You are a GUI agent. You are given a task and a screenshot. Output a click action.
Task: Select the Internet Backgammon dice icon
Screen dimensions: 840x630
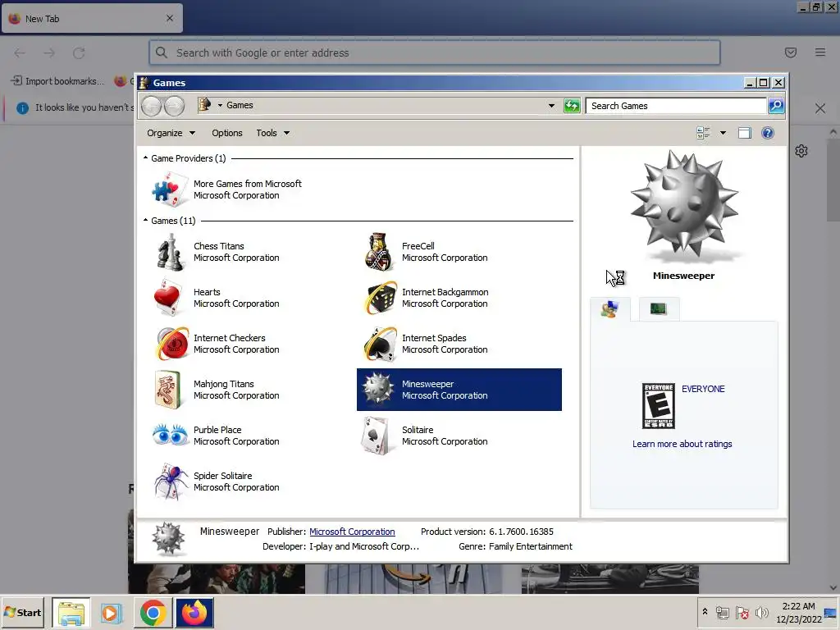tap(381, 298)
